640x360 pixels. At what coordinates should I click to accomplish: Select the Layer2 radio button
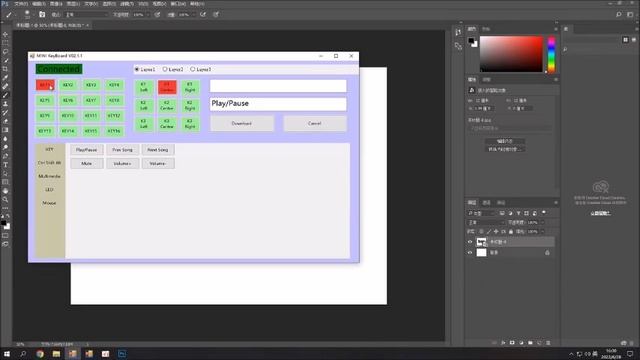pyautogui.click(x=165, y=69)
